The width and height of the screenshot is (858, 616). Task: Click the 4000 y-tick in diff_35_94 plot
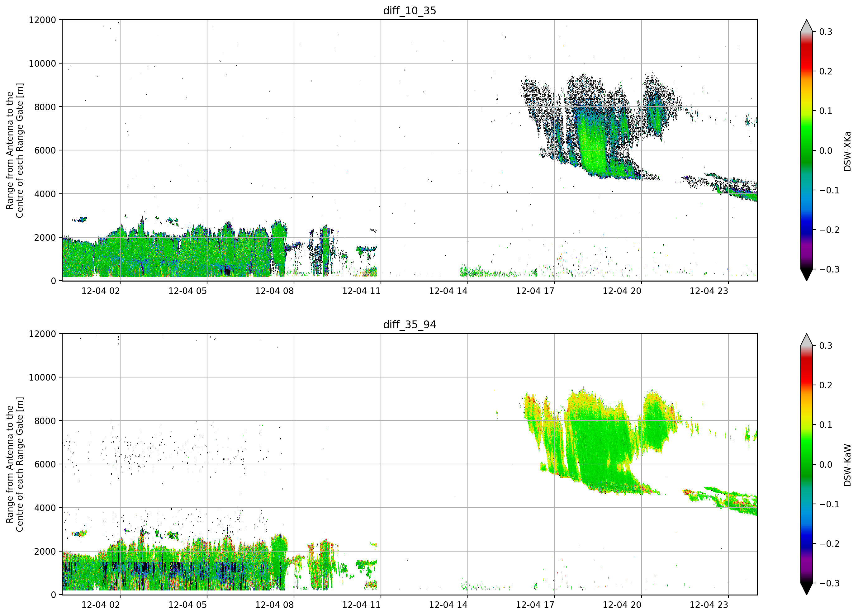(x=45, y=508)
